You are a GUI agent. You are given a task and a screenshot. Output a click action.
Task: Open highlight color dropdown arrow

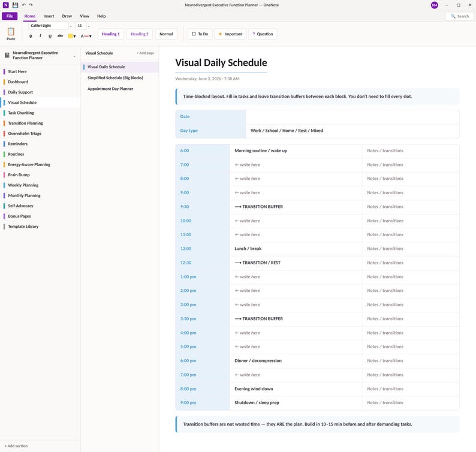pyautogui.click(x=75, y=37)
